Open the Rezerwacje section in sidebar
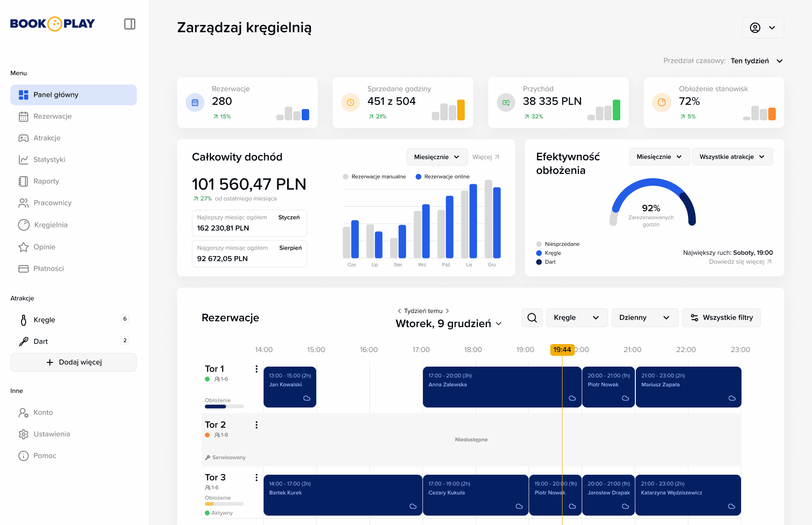 (x=52, y=116)
